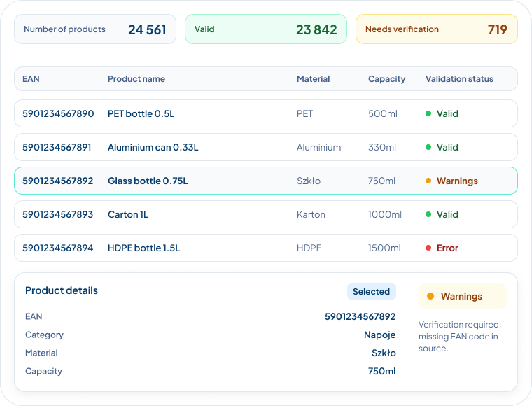Sort by the Validation status column header
This screenshot has height=406, width=532.
tap(459, 78)
